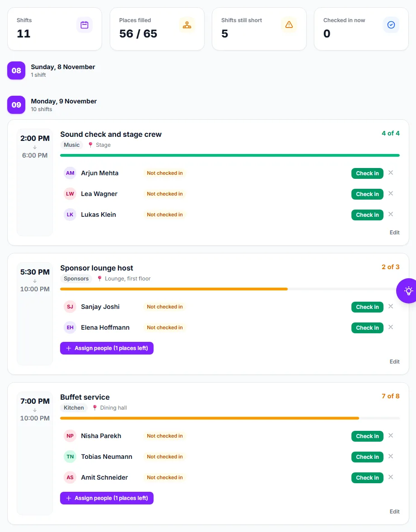Viewport: 416px width, 532px height.
Task: Check in Sanjay Joshi
Action: [x=368, y=307]
